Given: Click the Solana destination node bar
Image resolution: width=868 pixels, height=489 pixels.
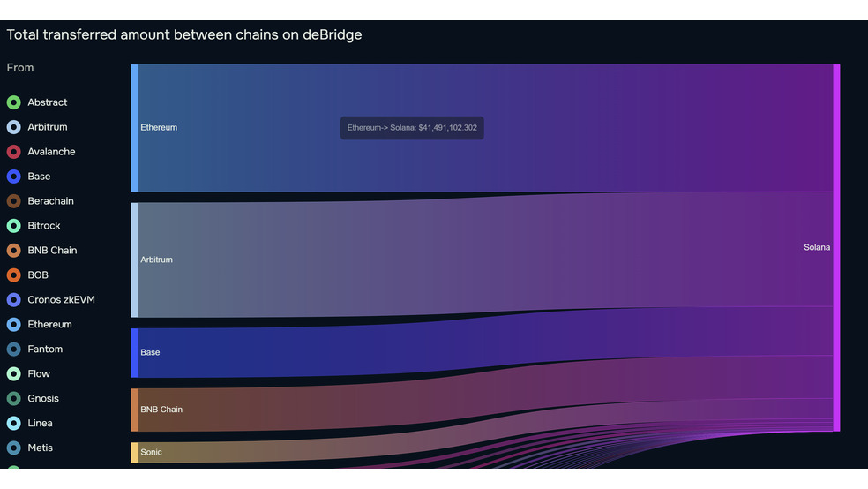Looking at the screenshot, I should [836, 247].
